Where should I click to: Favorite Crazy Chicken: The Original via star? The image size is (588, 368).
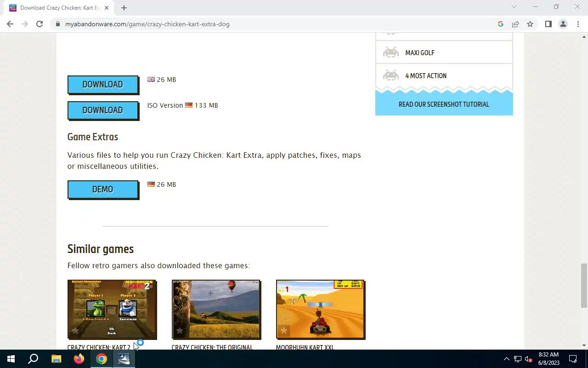(x=180, y=330)
